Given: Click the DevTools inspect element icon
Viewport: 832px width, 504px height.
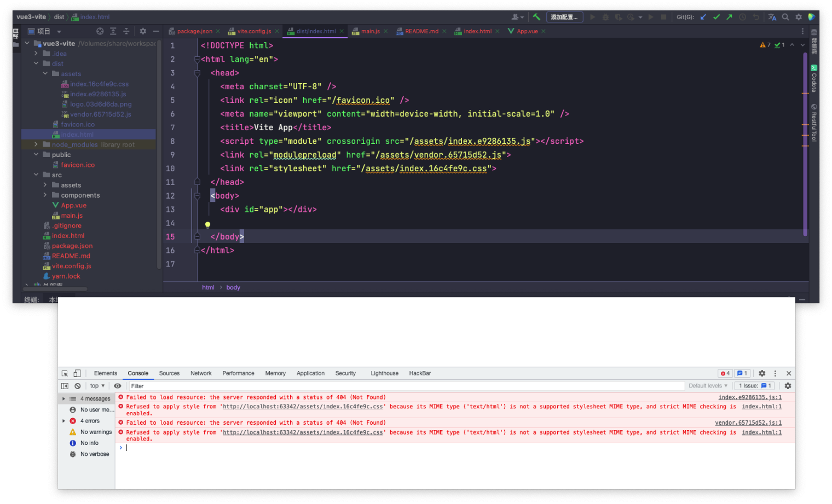Looking at the screenshot, I should [x=65, y=373].
